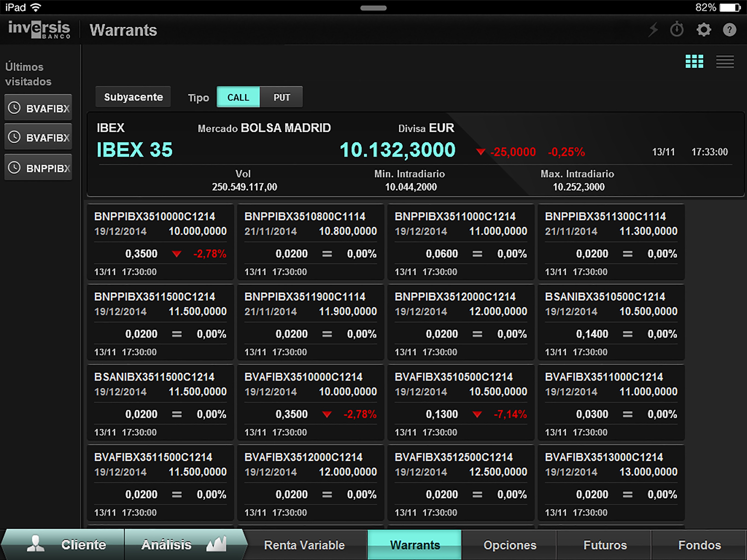Go to the Renta Variable tab
Viewport: 747px width, 560px height.
(304, 545)
